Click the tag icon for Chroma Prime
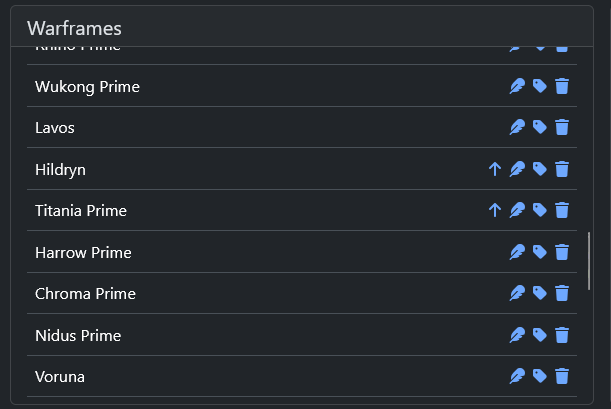 (540, 293)
